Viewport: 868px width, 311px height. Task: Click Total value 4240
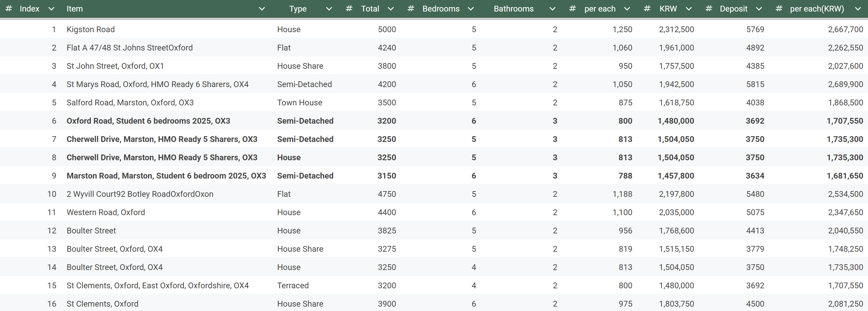(x=387, y=48)
